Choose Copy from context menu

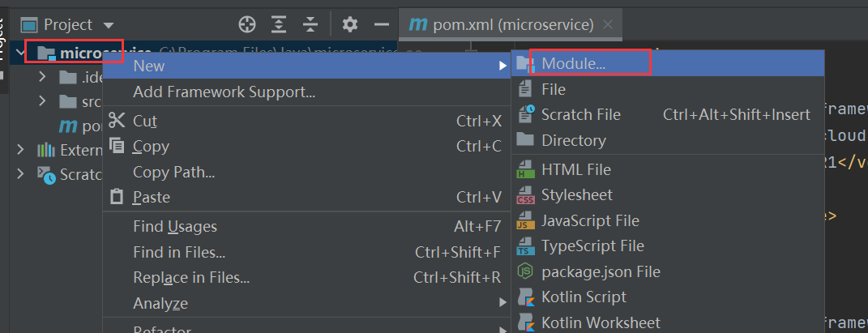coord(306,147)
